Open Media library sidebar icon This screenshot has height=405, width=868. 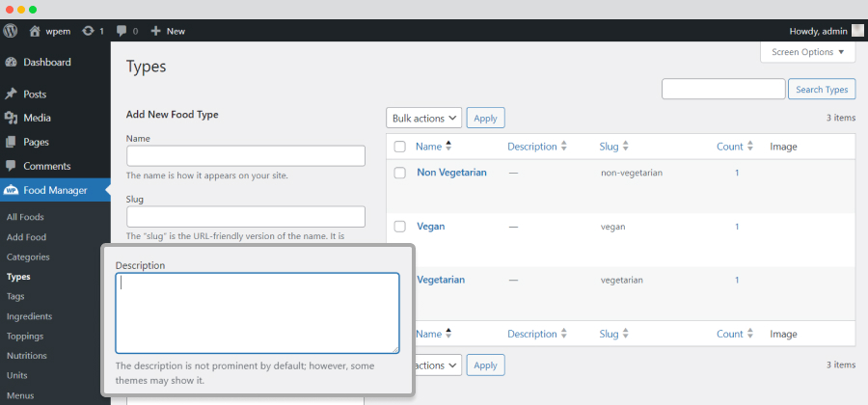coord(11,118)
